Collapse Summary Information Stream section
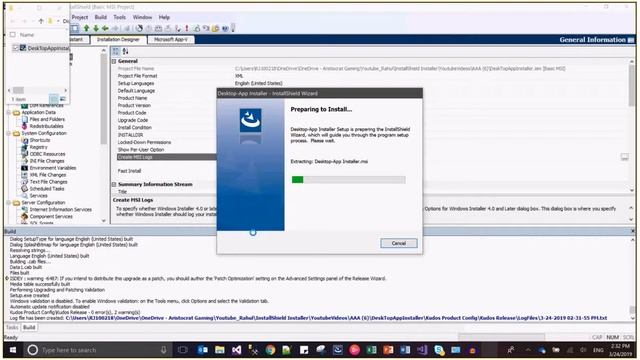The width and height of the screenshot is (640, 360). (115, 184)
